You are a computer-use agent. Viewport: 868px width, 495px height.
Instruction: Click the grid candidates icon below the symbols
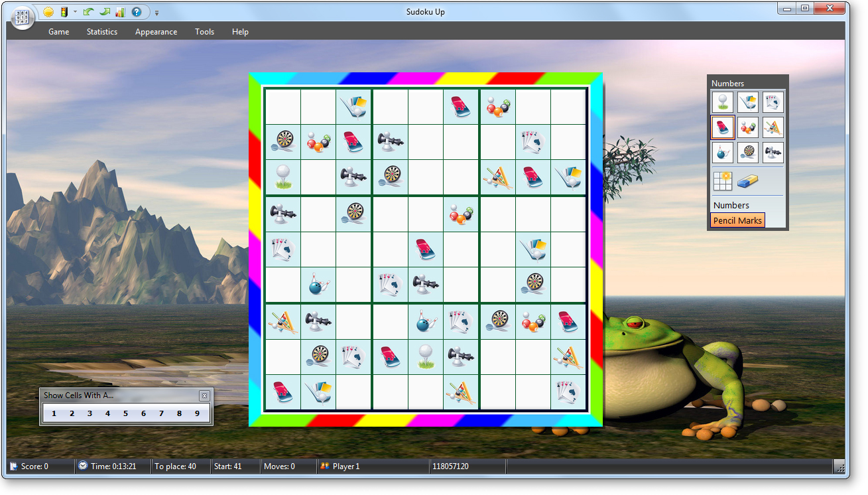pos(722,180)
